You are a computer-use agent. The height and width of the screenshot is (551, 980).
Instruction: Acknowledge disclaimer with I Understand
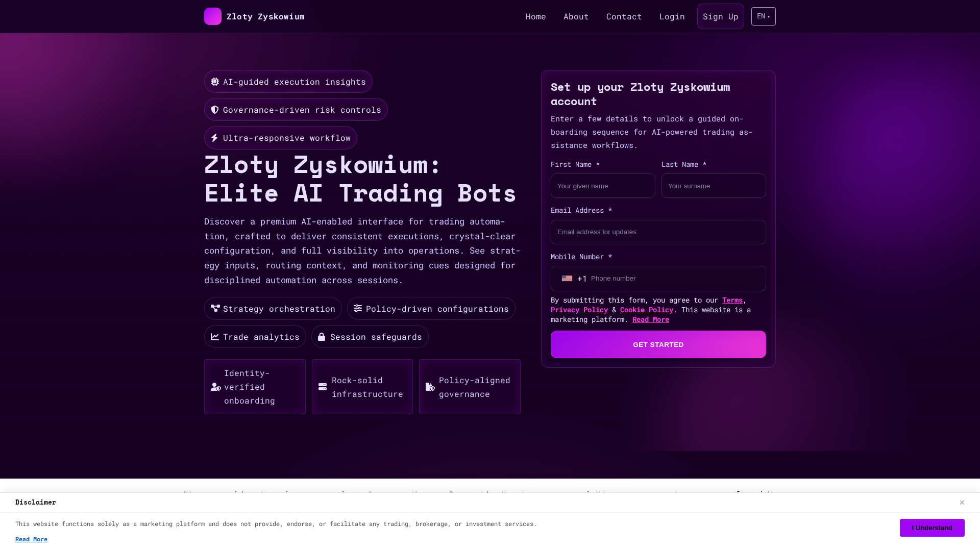point(932,528)
